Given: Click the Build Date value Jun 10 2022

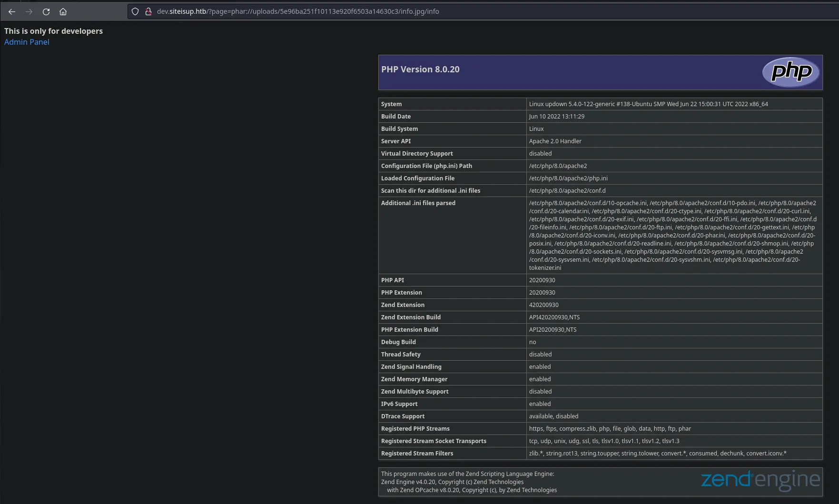Looking at the screenshot, I should point(556,117).
